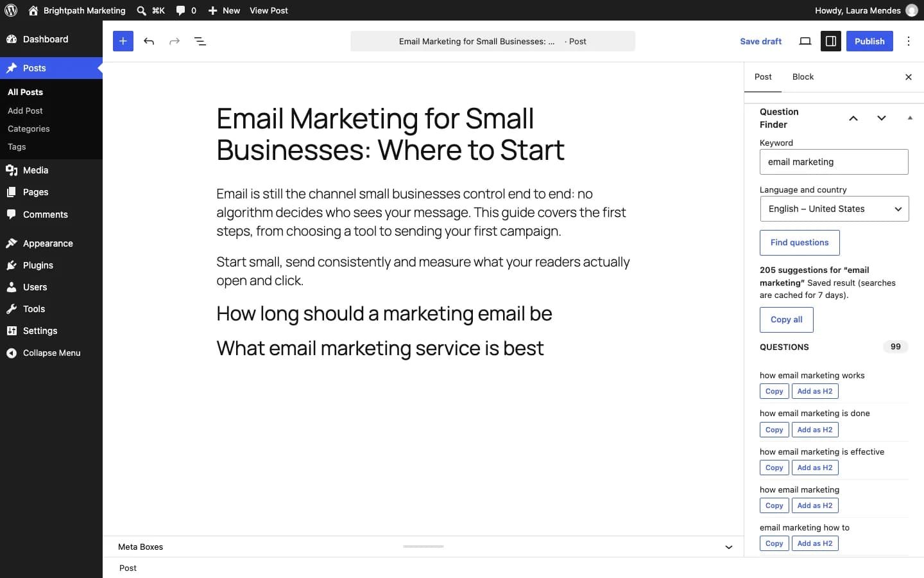Move Question Finder panel up
The width and height of the screenshot is (924, 578).
(x=853, y=118)
